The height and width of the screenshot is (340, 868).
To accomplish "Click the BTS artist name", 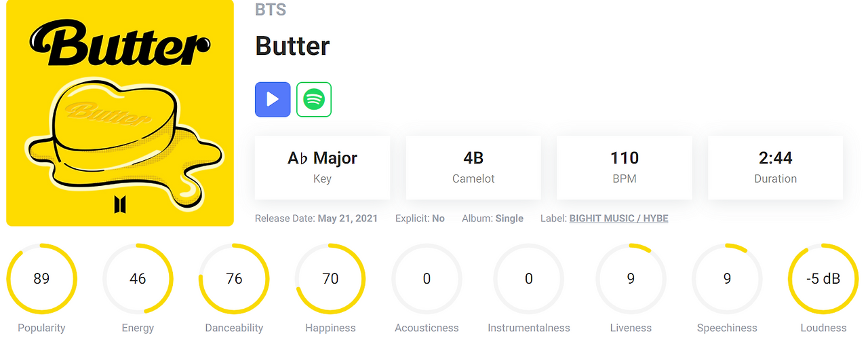I will coord(271,10).
